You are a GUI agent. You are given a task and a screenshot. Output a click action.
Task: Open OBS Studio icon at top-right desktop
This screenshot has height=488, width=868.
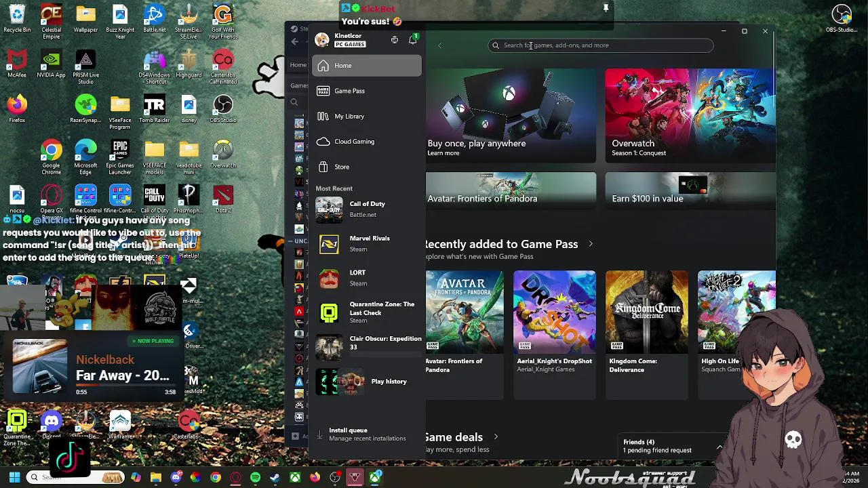pos(842,18)
